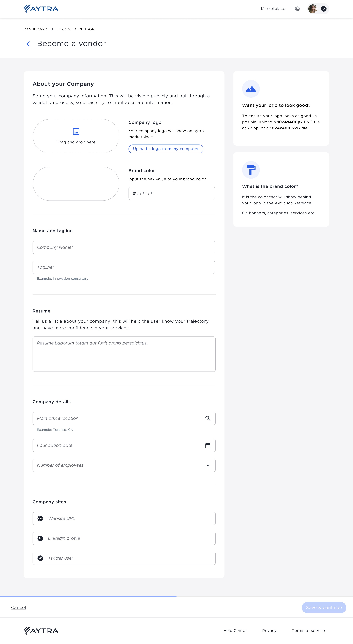The height and width of the screenshot is (644, 353).
Task: Click the Company Name field
Action: click(124, 247)
